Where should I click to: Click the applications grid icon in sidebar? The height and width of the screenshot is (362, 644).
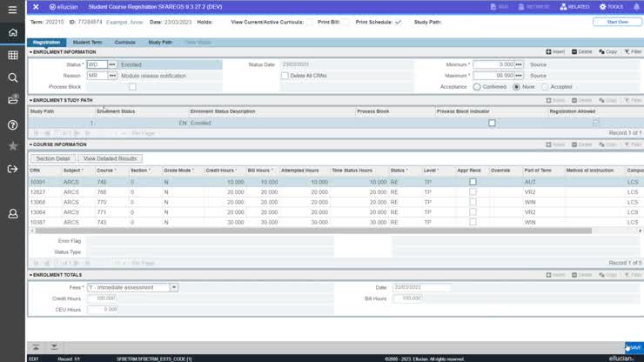(x=12, y=56)
